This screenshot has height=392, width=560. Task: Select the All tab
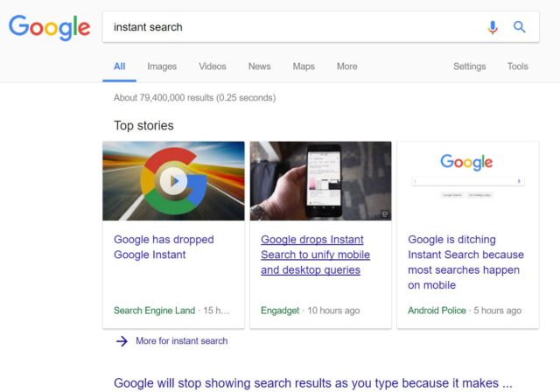pyautogui.click(x=119, y=66)
